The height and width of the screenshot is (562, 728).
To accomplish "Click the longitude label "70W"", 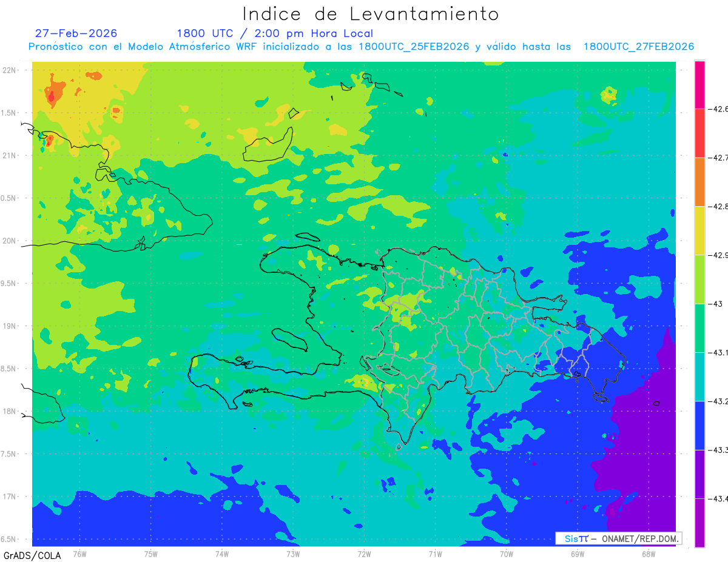I will coord(506,555).
